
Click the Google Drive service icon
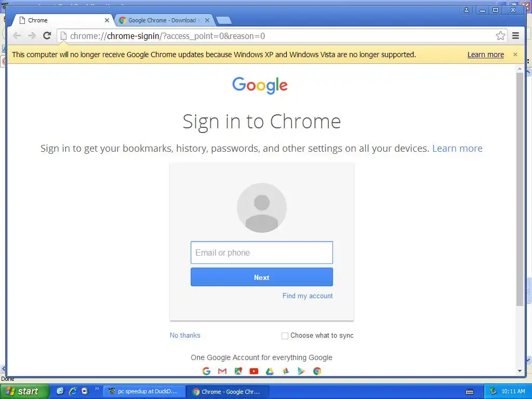click(x=270, y=371)
